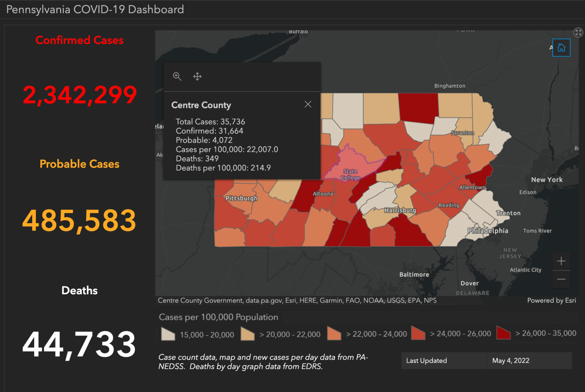The width and height of the screenshot is (585, 392).
Task: Click the Baltimore label on the map
Action: click(414, 274)
